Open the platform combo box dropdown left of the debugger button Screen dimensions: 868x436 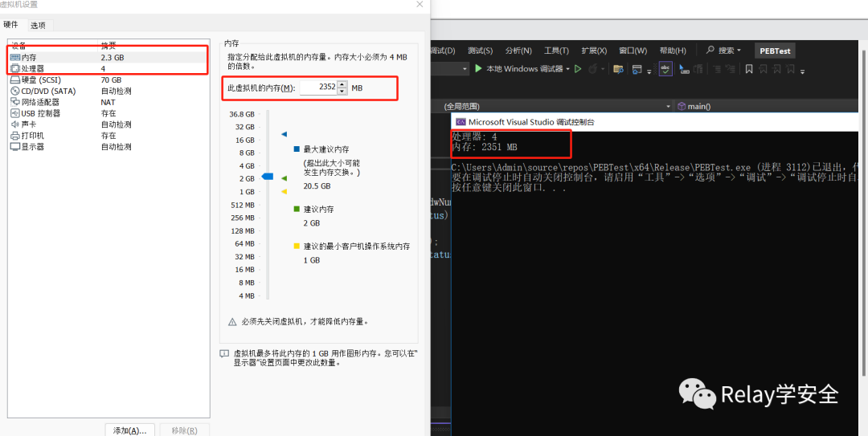tap(465, 69)
